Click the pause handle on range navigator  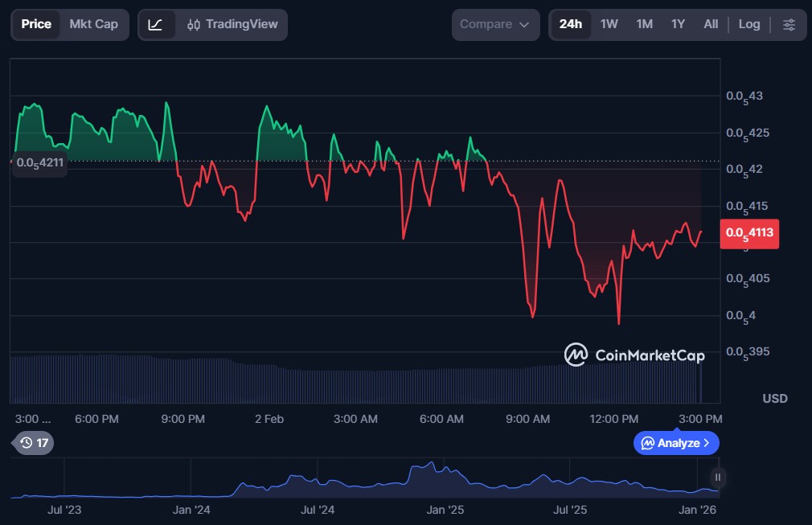(x=717, y=478)
